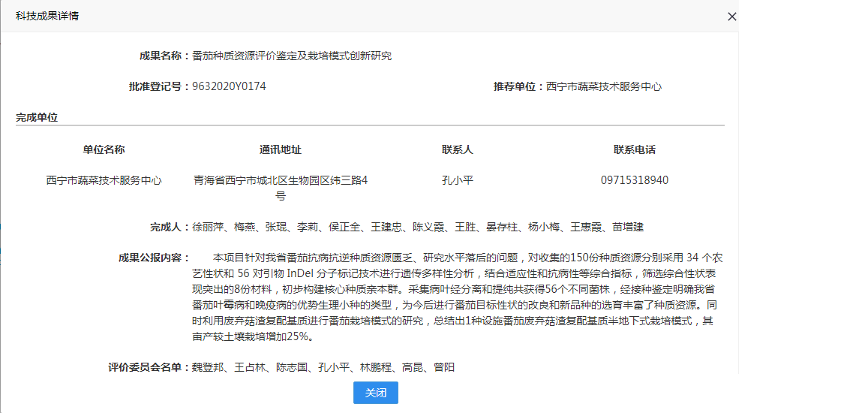Click the phone number 09715318940
The height and width of the screenshot is (413, 868).
point(634,180)
